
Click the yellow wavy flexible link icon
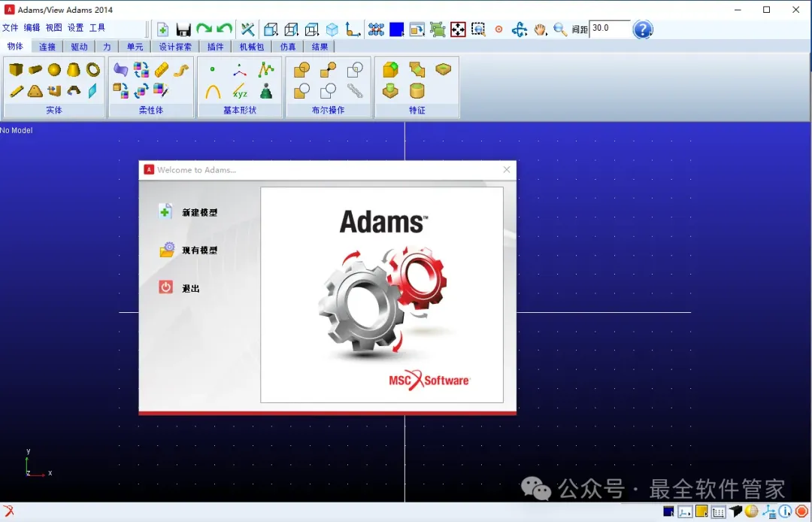point(180,69)
